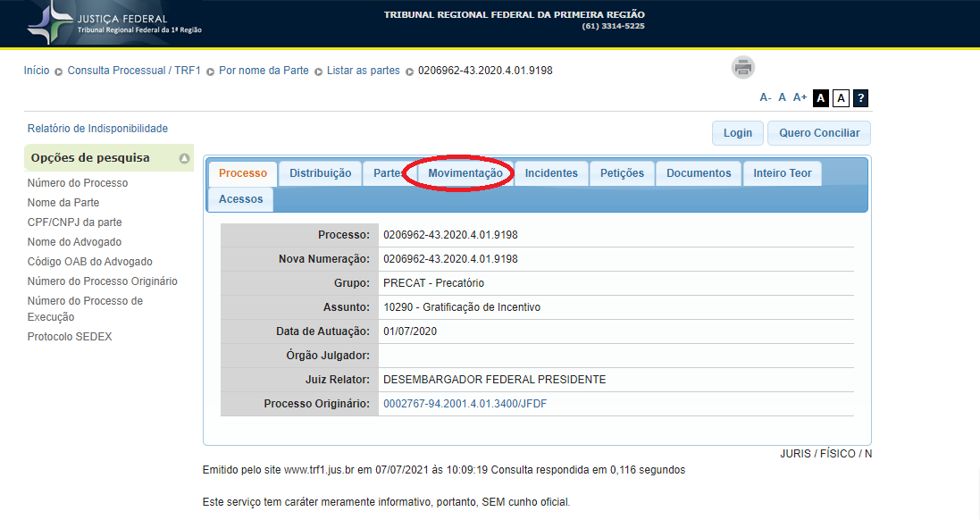This screenshot has width=980, height=520.
Task: Switch to the Movimentação tab
Action: click(465, 173)
